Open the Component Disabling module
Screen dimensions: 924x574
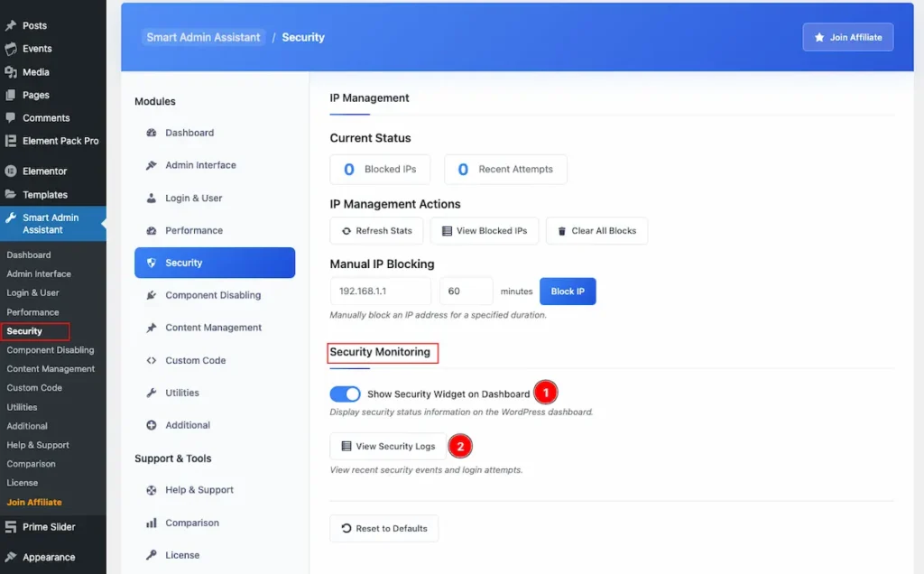[215, 295]
